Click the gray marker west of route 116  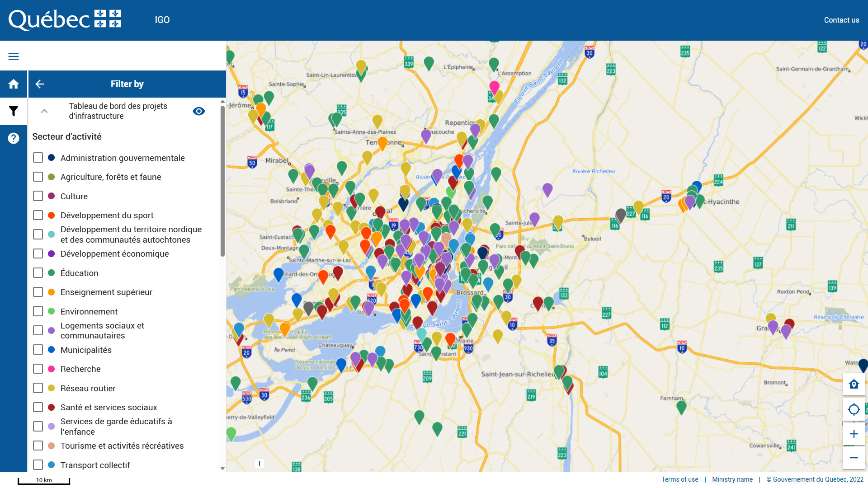point(621,215)
